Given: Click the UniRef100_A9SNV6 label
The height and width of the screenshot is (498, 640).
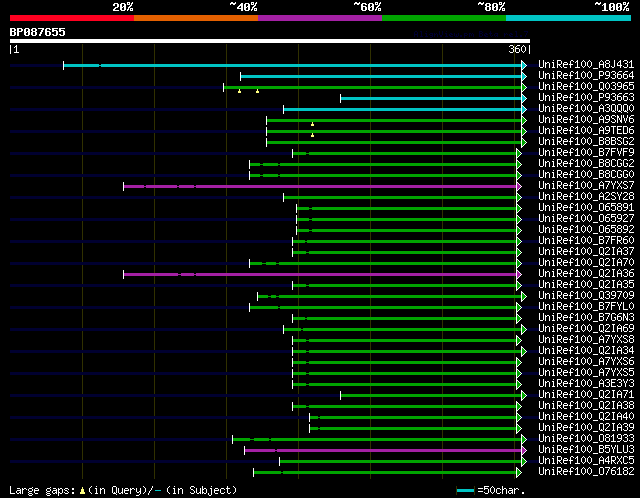Looking at the screenshot, I should [586, 120].
